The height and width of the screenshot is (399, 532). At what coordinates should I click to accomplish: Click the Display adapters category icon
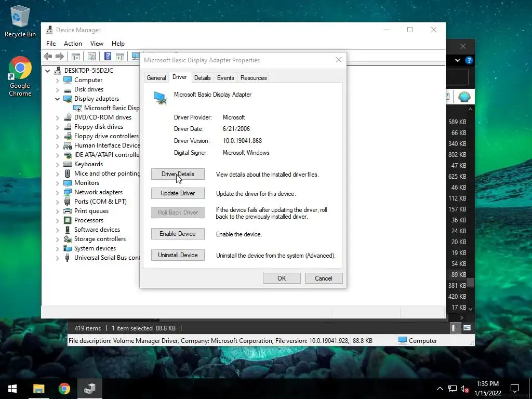68,99
